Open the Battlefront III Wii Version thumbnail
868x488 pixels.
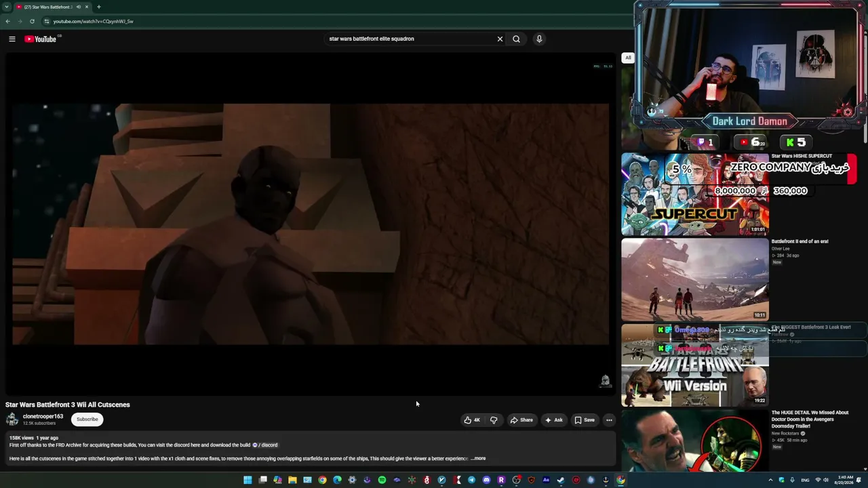tap(695, 365)
